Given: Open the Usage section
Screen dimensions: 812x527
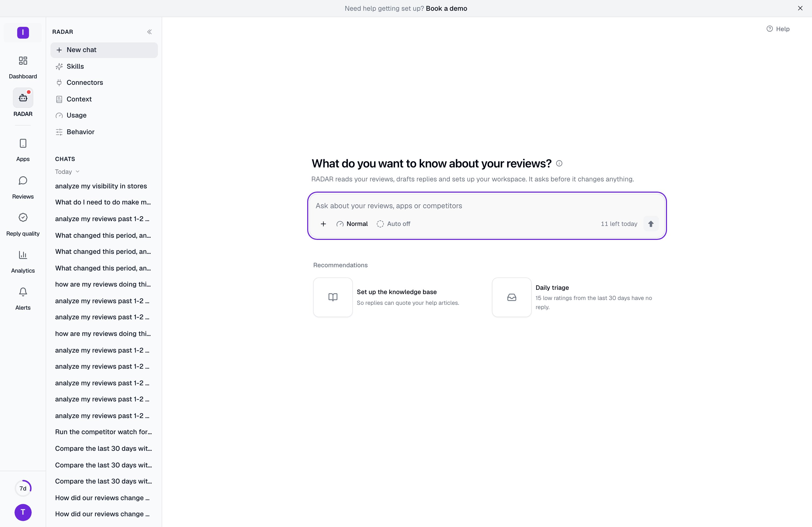Looking at the screenshot, I should point(104,115).
